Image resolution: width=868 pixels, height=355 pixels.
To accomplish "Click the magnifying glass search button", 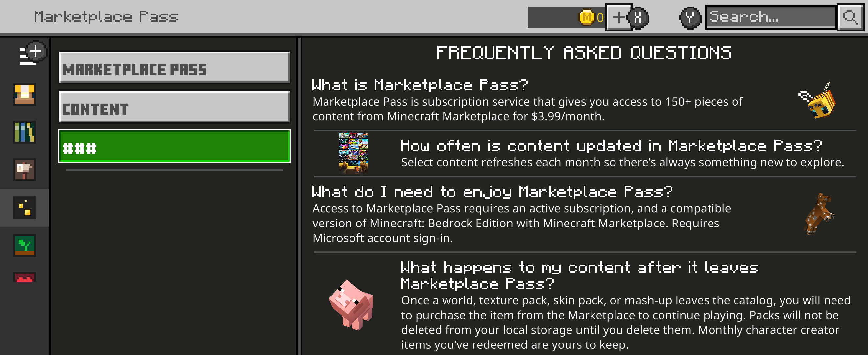I will point(850,17).
